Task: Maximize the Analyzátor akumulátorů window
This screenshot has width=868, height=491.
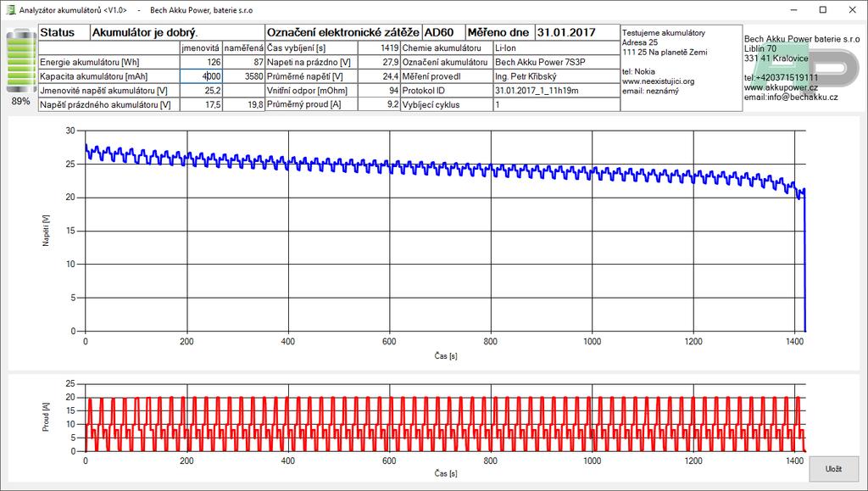Action: click(823, 10)
